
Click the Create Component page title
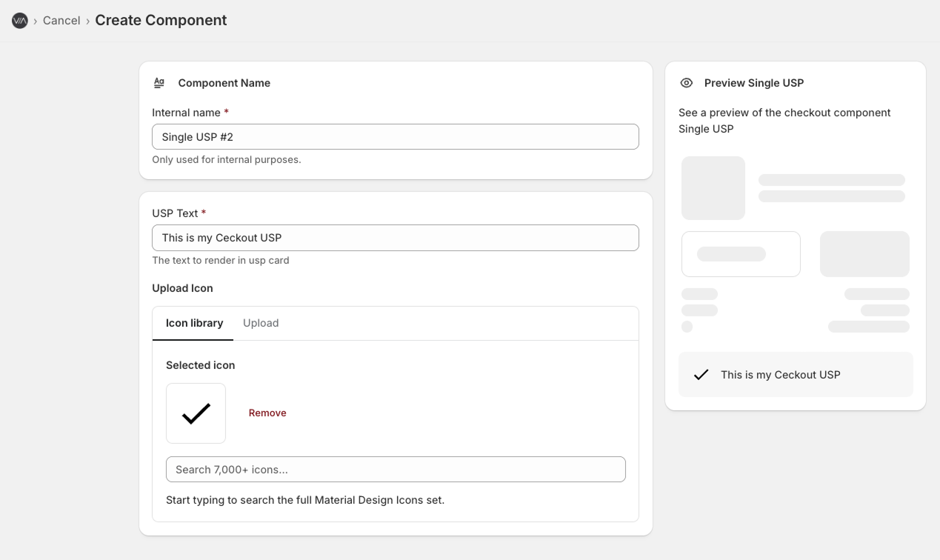(161, 21)
